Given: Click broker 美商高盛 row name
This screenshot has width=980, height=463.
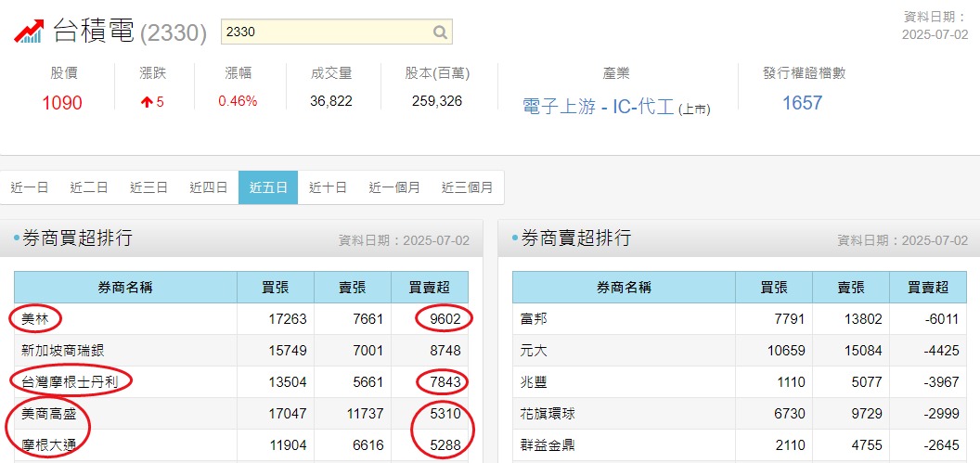Looking at the screenshot, I should point(51,414).
